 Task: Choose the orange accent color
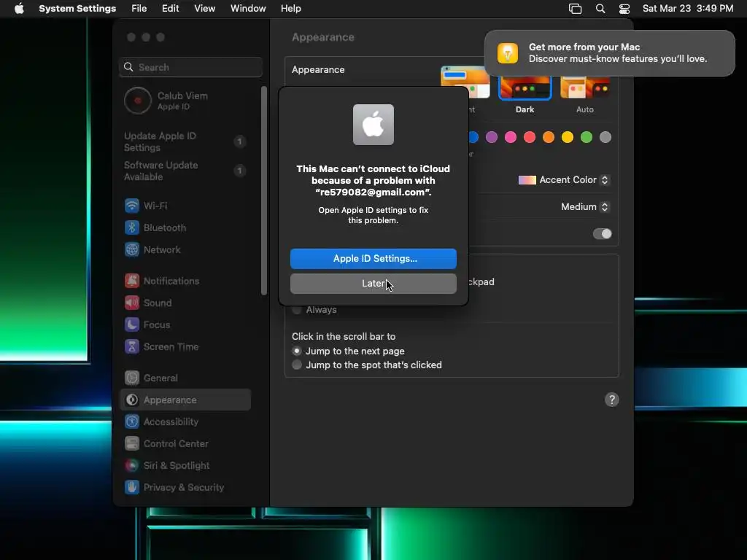click(549, 137)
